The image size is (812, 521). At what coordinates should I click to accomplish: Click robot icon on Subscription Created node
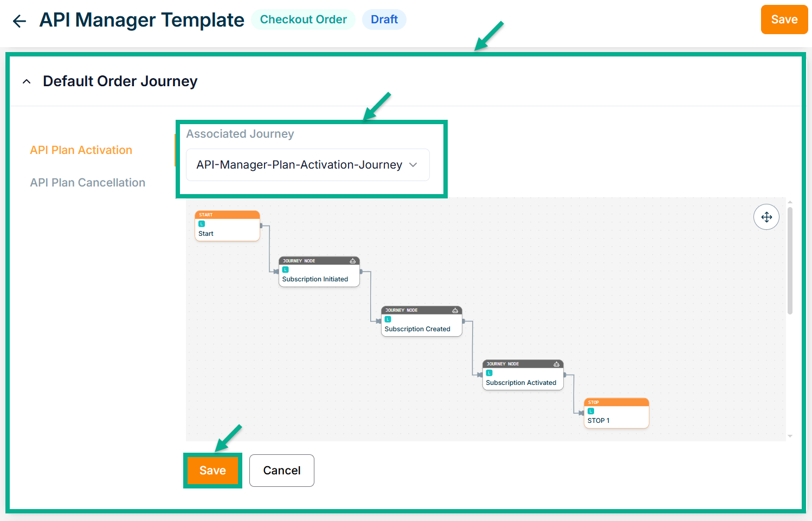[455, 311]
